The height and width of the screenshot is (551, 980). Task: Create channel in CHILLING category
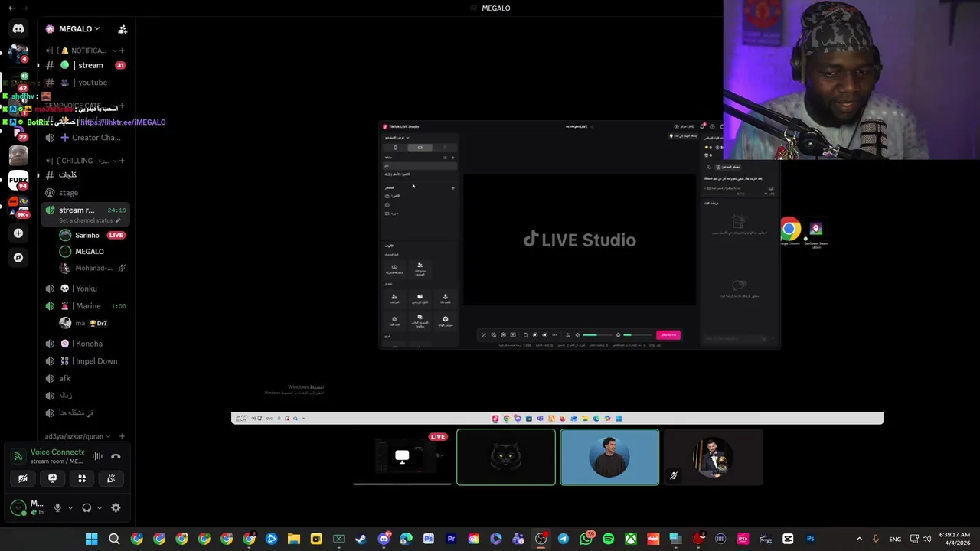122,161
